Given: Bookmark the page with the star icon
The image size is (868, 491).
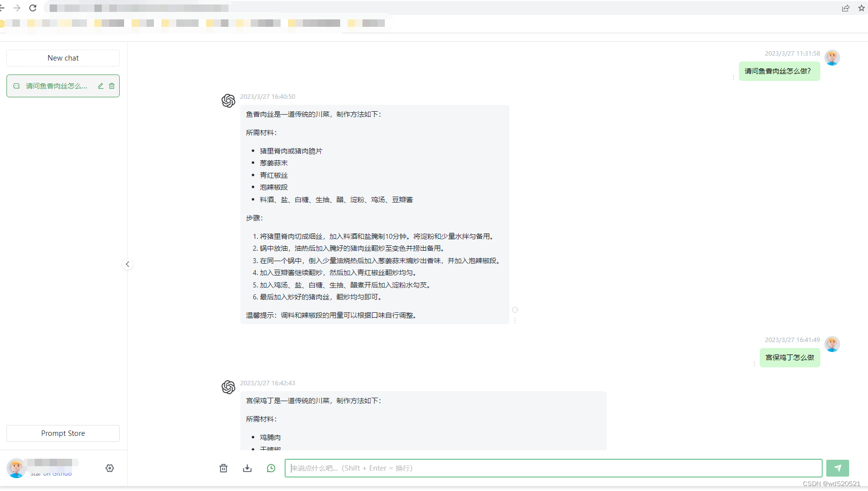Looking at the screenshot, I should 862,8.
